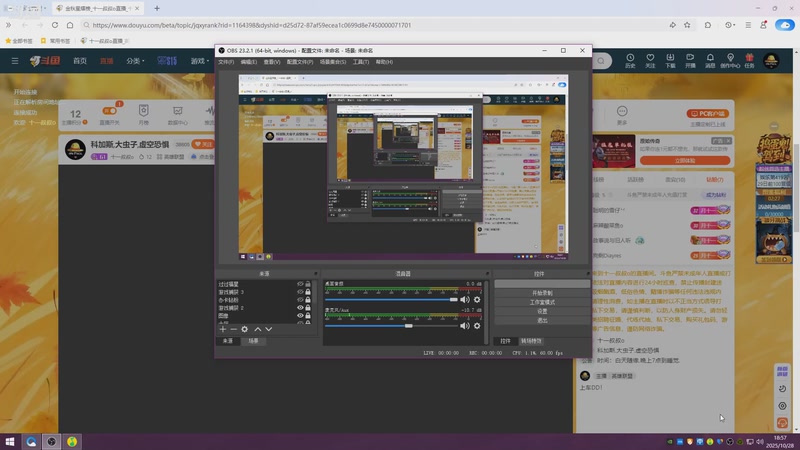Screen dimensions: 800x450
Task: Open Douyu 任务 gift icon
Action: 749,61
